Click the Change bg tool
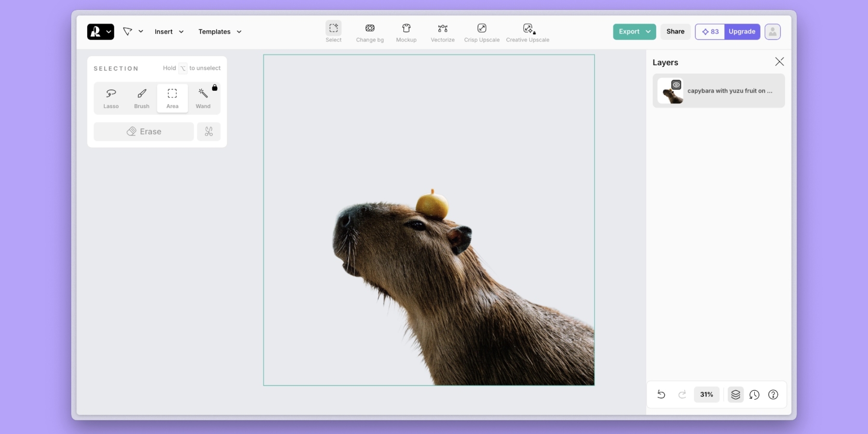 [x=370, y=32]
